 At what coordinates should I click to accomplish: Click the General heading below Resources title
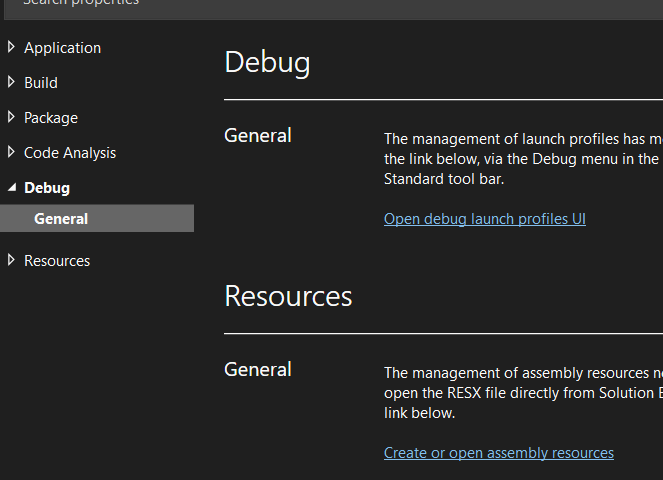click(258, 370)
